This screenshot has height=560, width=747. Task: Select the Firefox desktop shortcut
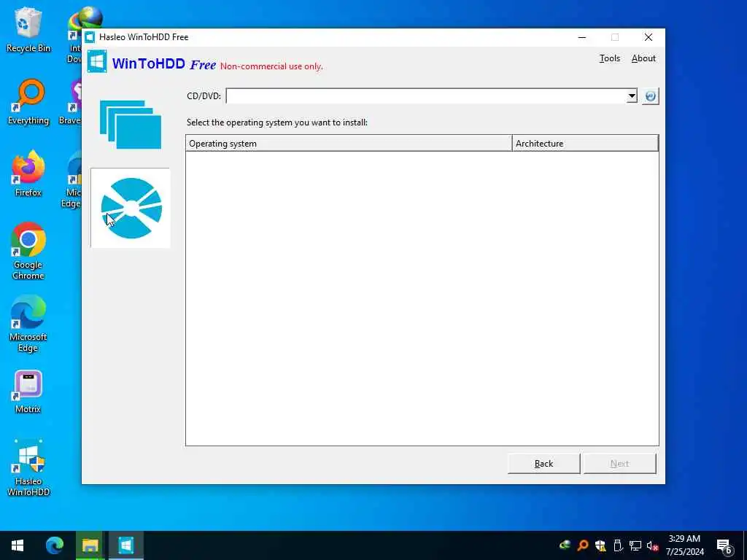tap(28, 174)
